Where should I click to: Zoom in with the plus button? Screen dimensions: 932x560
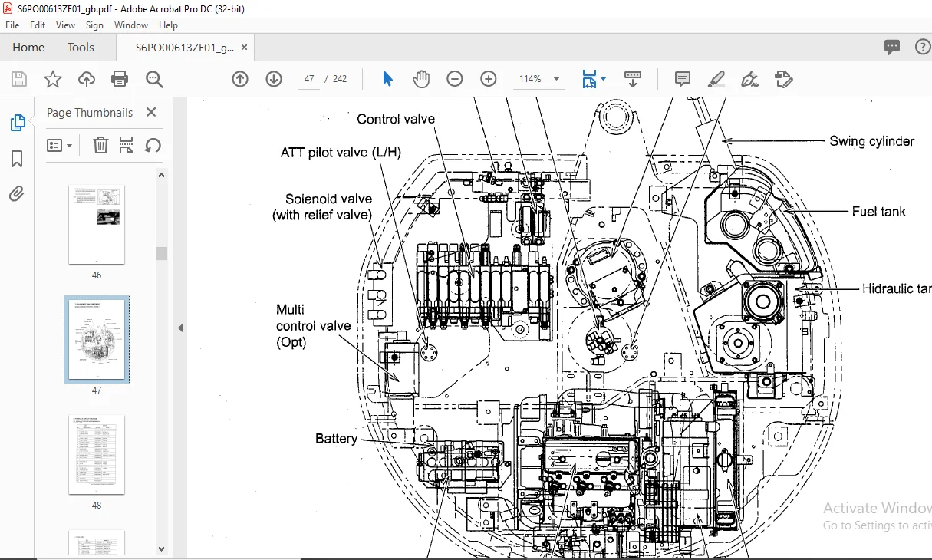pos(489,79)
